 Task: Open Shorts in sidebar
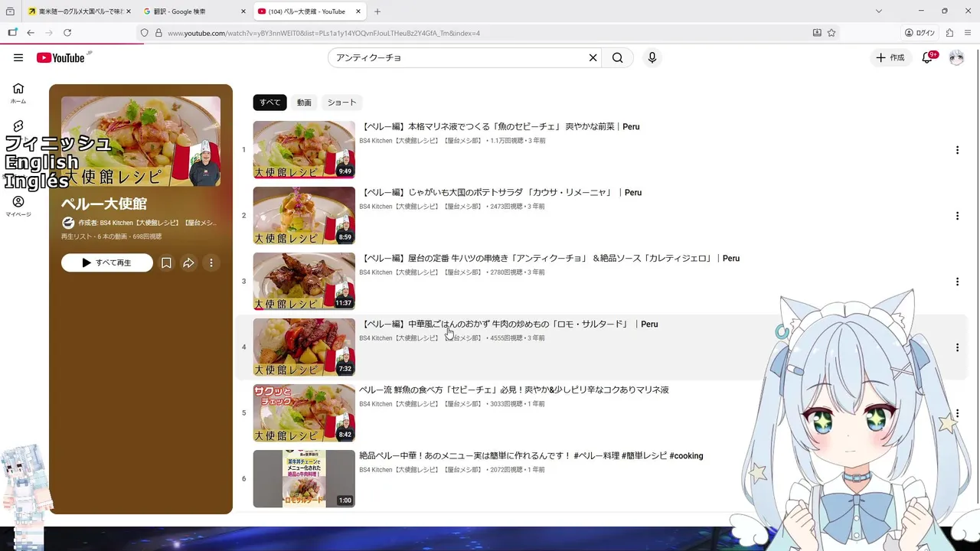(18, 126)
